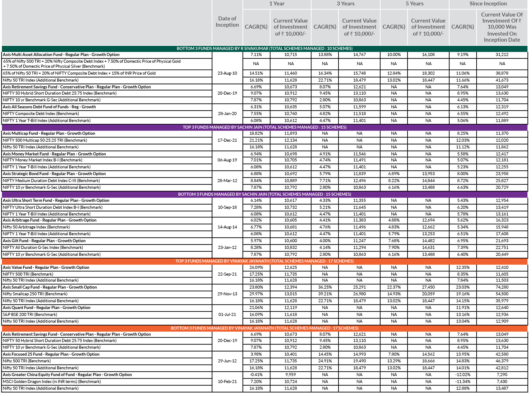The image size is (532, 396).
Task: Click Axis Greater China Equity Fund name
Action: coord(67,375)
